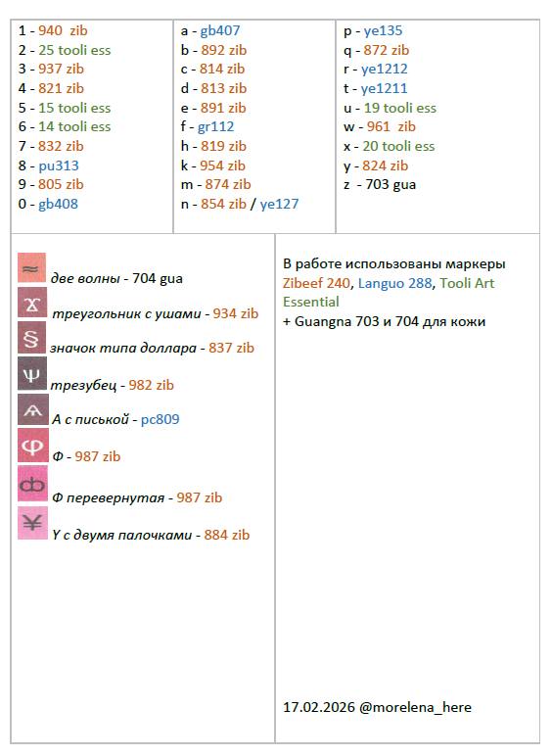The height and width of the screenshot is (756, 552).
Task: Click the two waves symbol swatch
Action: coord(31,267)
